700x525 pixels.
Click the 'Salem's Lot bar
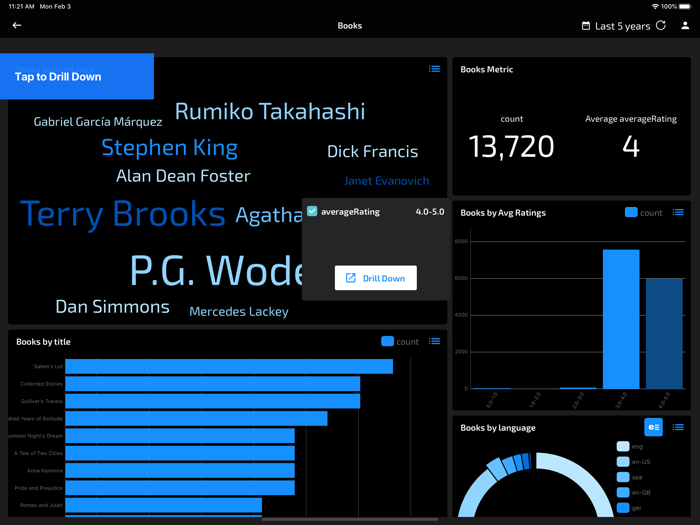[229, 367]
